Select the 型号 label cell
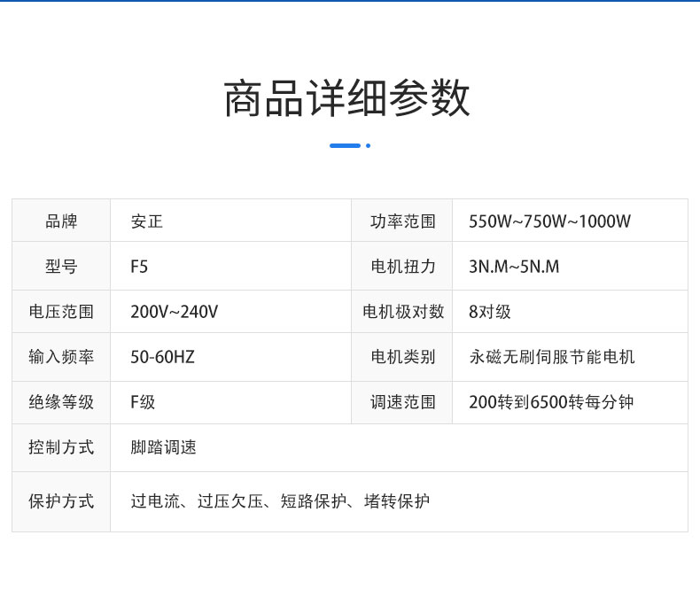 pyautogui.click(x=61, y=266)
